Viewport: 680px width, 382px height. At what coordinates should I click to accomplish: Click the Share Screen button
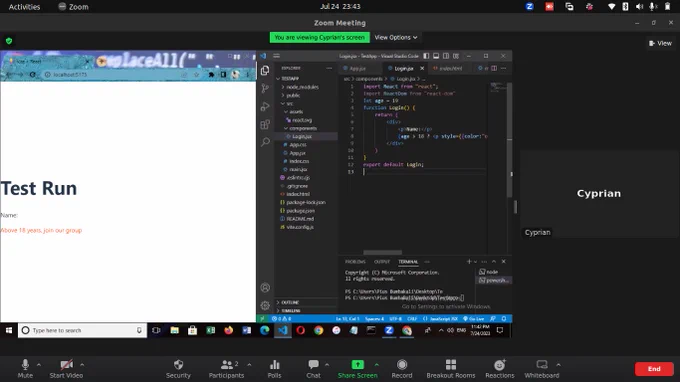point(357,369)
